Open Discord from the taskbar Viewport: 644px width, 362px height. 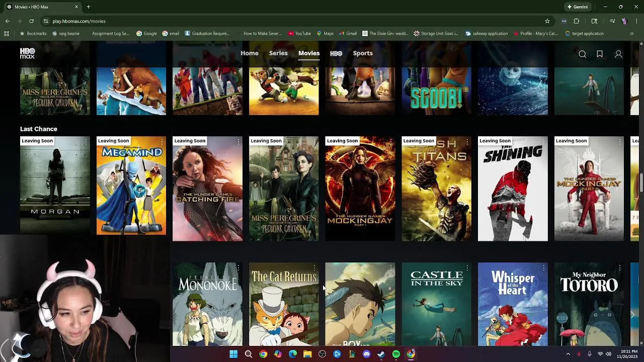click(x=366, y=354)
